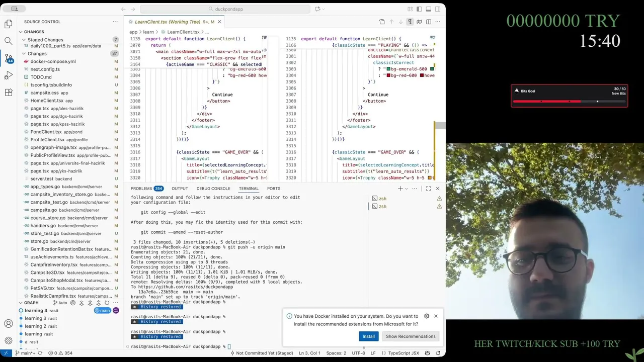
Task: Switch to the DEBUG CONSOLE tab
Action: (x=213, y=189)
